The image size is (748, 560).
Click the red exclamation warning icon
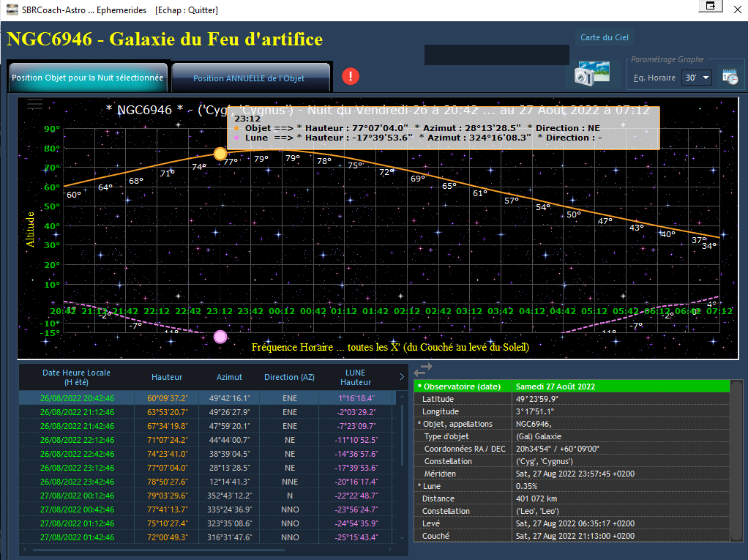tap(351, 76)
